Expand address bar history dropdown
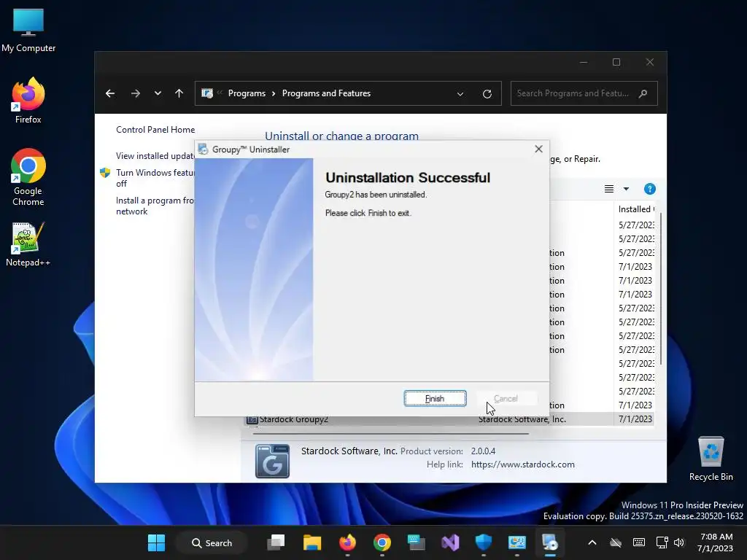This screenshot has height=560, width=747. click(x=460, y=94)
